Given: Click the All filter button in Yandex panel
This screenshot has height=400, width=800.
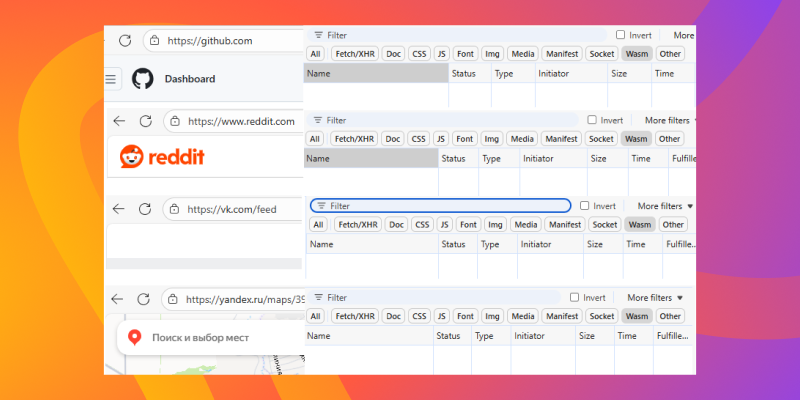Looking at the screenshot, I should tap(315, 316).
